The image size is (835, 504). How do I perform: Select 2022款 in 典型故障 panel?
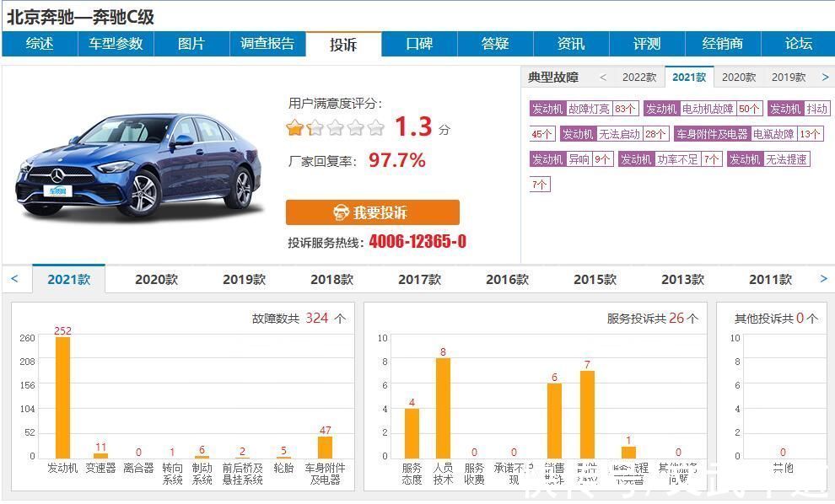click(x=639, y=78)
